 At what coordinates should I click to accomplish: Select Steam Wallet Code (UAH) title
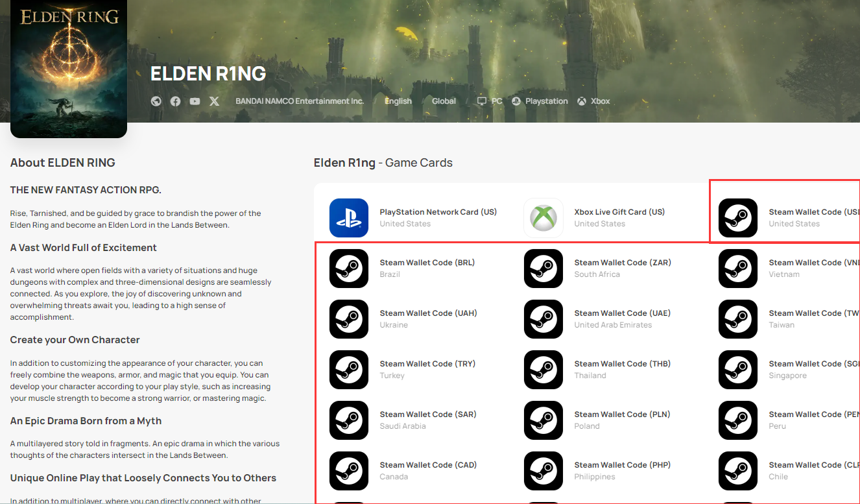click(428, 313)
